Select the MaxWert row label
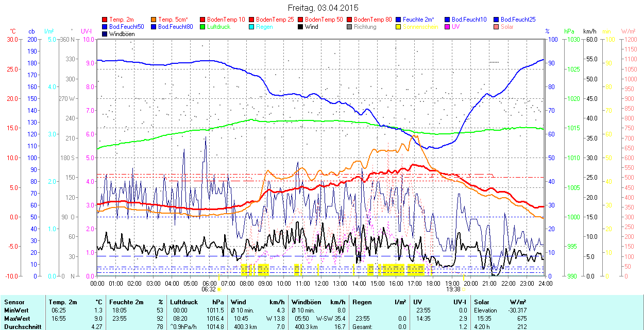 16,319
